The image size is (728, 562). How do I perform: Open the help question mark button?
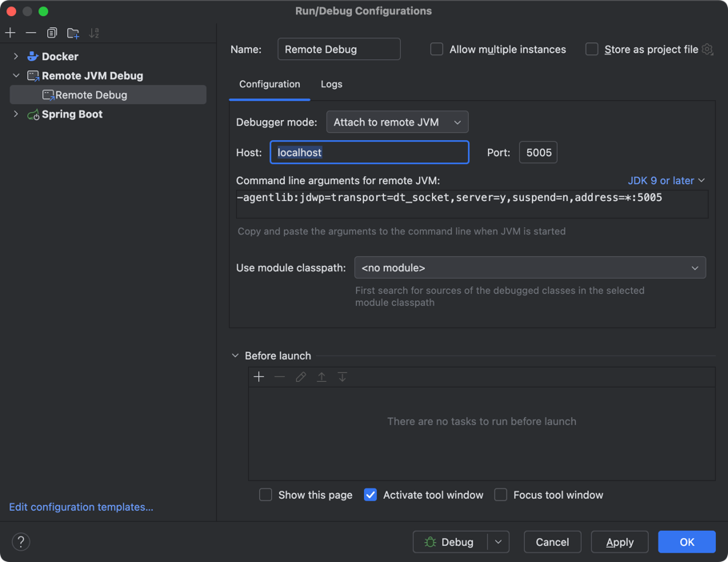pos(22,542)
